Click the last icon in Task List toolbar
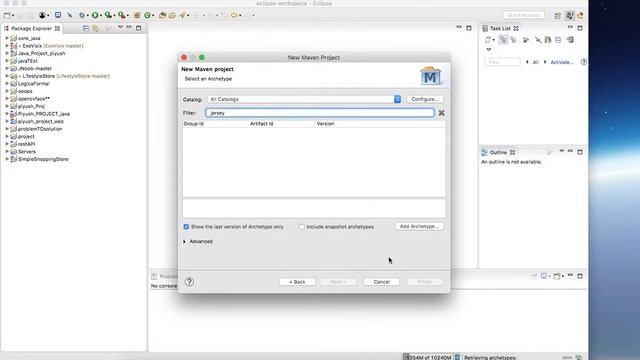 (x=570, y=40)
